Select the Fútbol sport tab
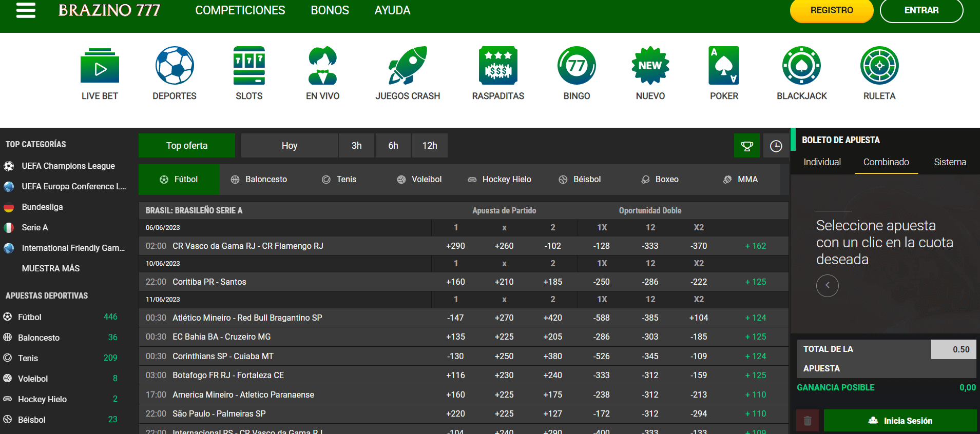Viewport: 980px width, 434px height. (179, 180)
